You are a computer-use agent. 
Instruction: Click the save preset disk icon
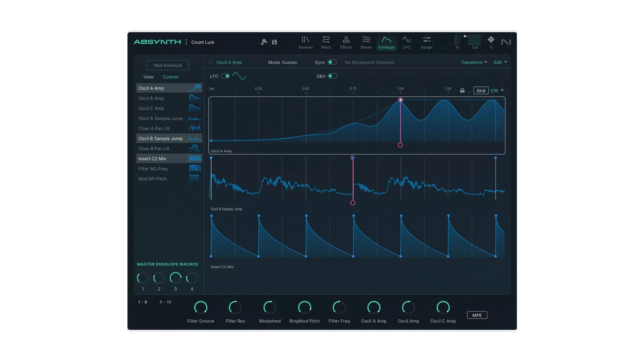(274, 42)
